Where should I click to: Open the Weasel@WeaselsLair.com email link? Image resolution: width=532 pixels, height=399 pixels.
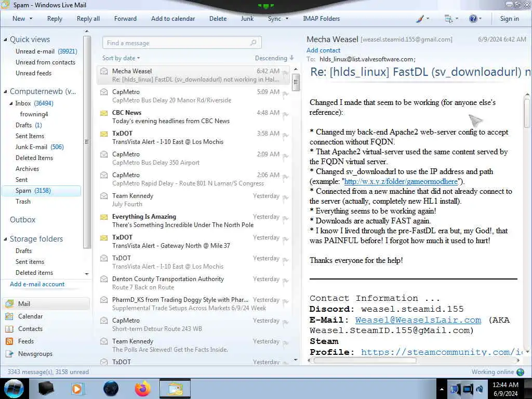click(x=418, y=320)
